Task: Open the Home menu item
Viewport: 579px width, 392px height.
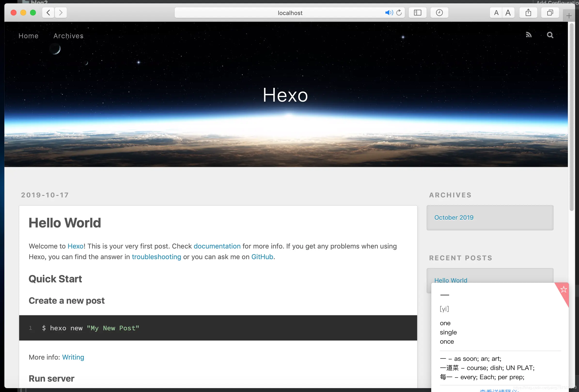Action: coord(28,36)
